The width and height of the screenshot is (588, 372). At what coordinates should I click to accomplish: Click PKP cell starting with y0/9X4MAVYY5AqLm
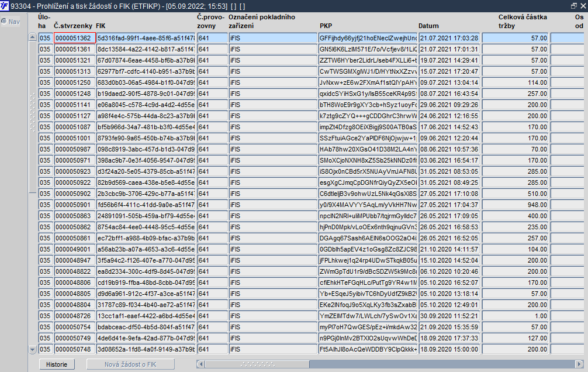(x=368, y=205)
